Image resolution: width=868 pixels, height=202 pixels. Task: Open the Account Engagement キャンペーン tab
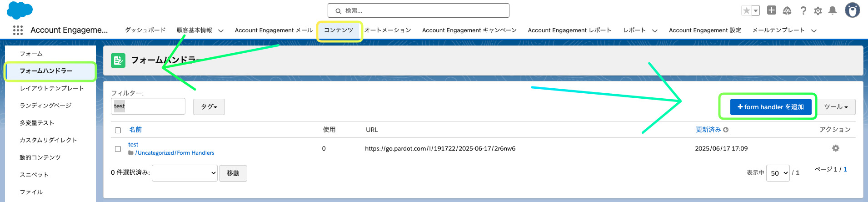(x=469, y=30)
